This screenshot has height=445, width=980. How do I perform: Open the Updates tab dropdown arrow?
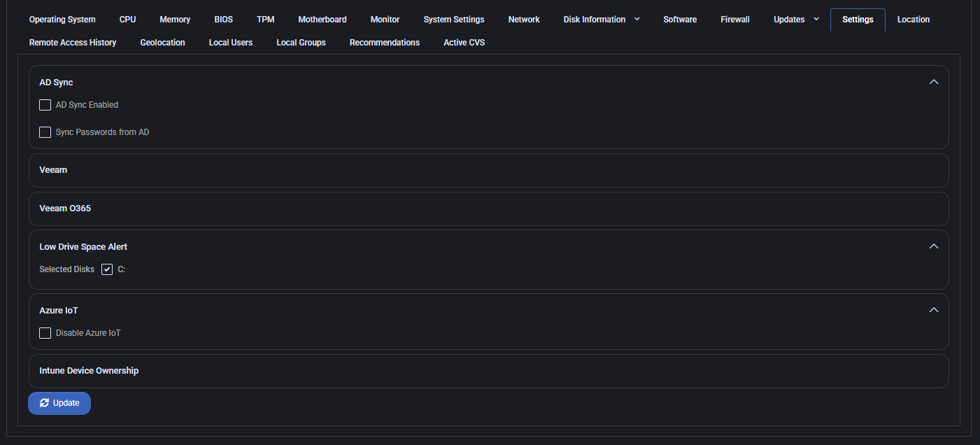click(816, 20)
